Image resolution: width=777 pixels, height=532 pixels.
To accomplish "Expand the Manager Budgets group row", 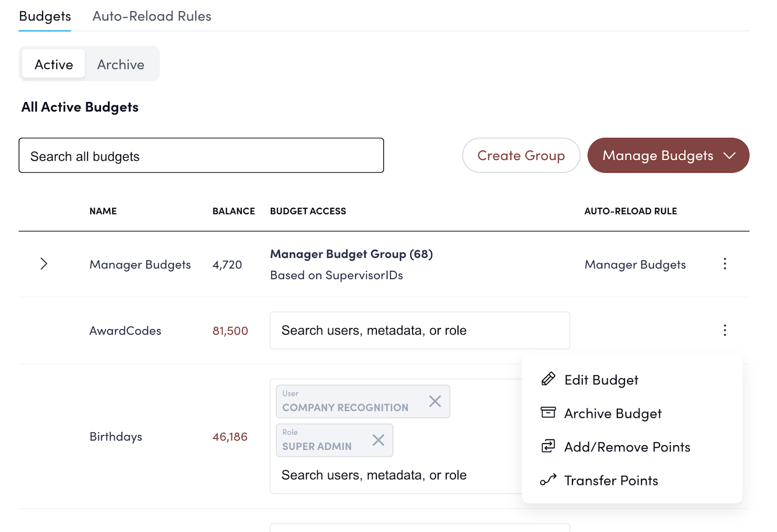I will pyautogui.click(x=44, y=264).
